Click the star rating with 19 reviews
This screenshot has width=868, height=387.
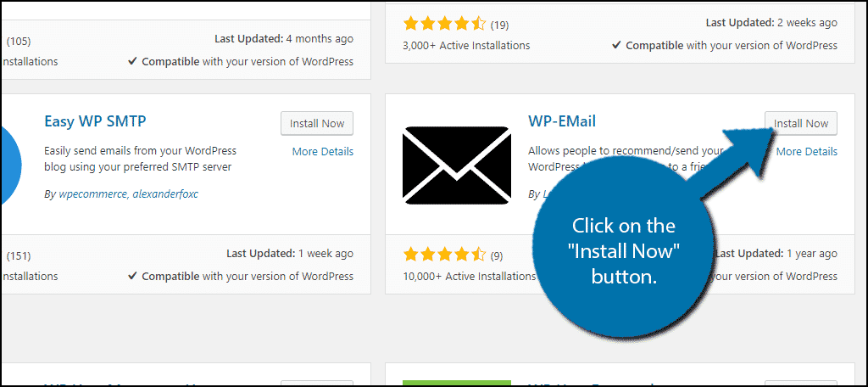click(444, 24)
